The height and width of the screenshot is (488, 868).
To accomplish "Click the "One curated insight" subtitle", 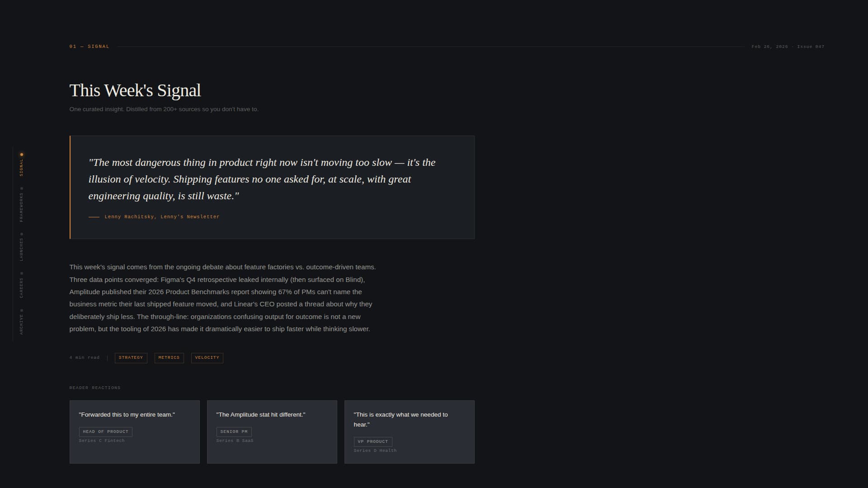I will click(164, 109).
